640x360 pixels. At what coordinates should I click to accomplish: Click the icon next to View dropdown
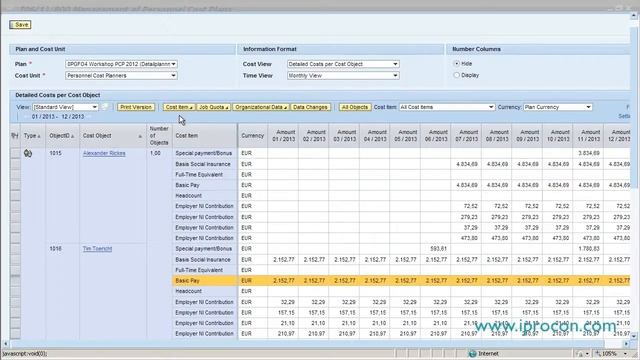click(105, 107)
